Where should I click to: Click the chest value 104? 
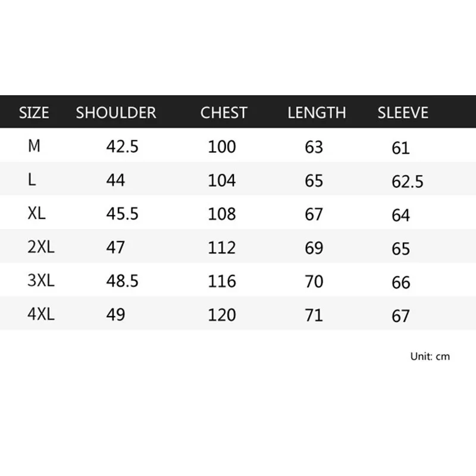pos(221,180)
